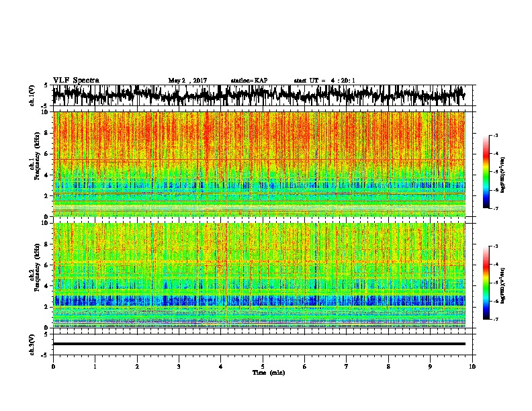Click time axis tick label '6'
This screenshot has width=532, height=411.
pyautogui.click(x=304, y=367)
